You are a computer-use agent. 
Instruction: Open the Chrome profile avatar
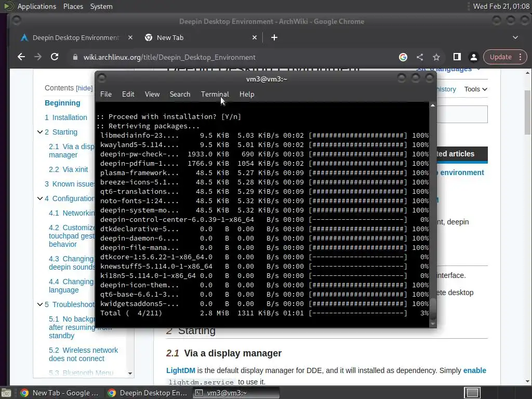tap(474, 57)
